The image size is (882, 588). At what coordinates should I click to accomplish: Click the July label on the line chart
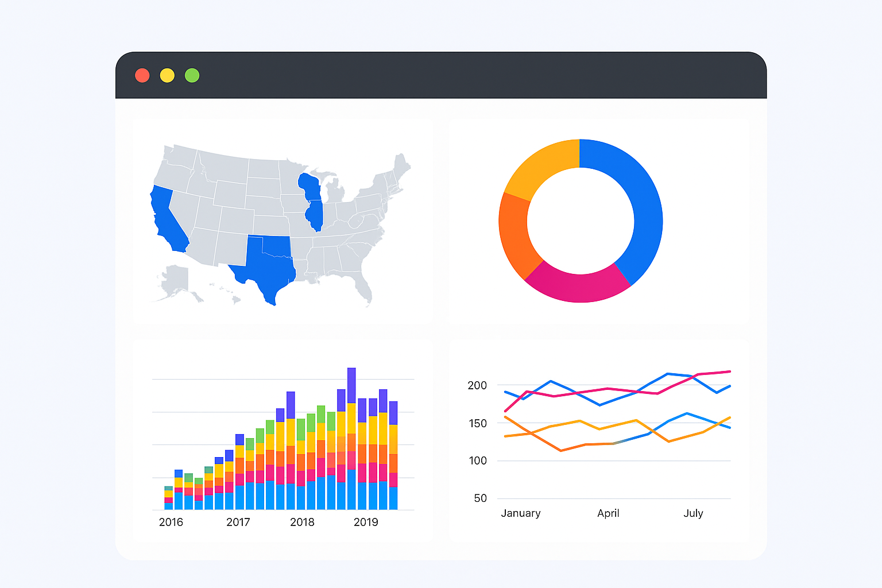coord(693,513)
